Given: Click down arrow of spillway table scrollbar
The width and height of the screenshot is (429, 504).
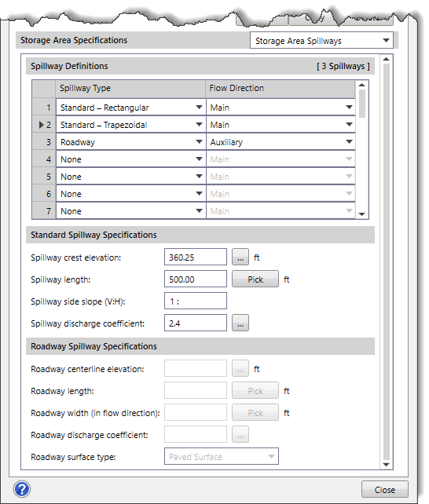Looking at the screenshot, I should click(361, 214).
